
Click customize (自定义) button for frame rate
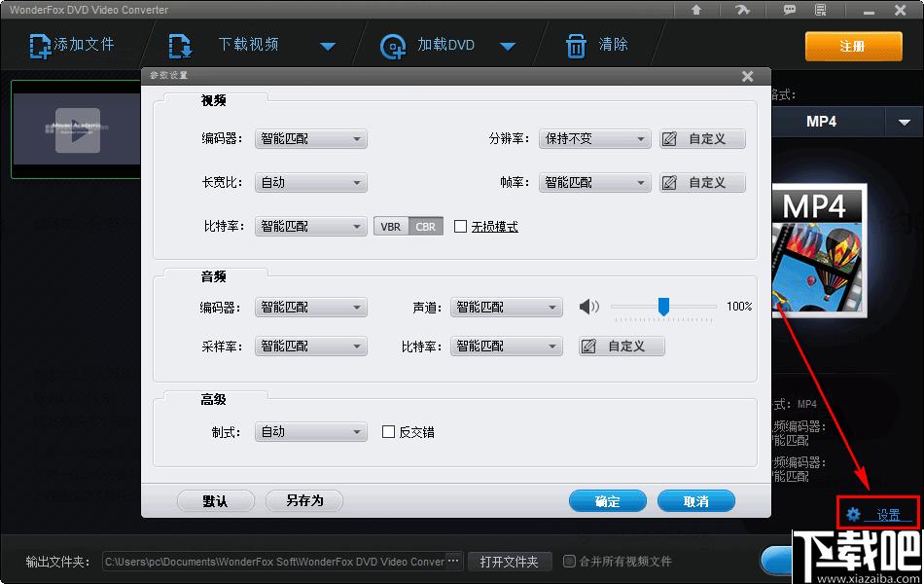702,182
